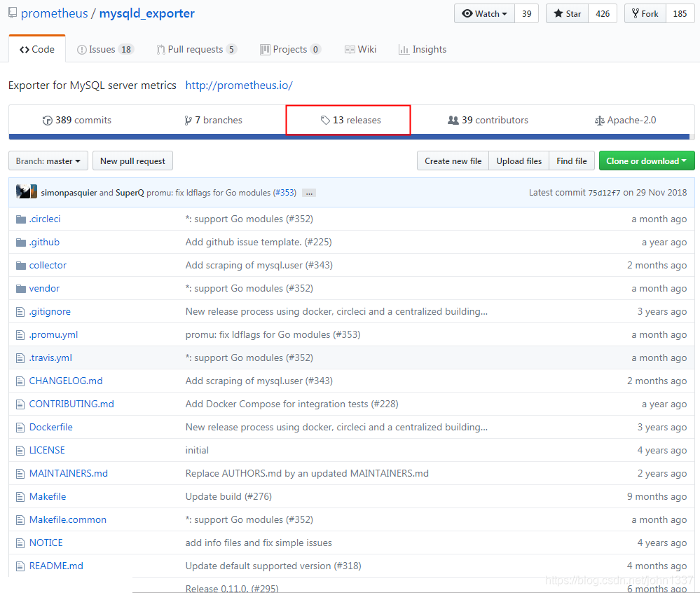This screenshot has width=700, height=593.
Task: Open the collector folder
Action: 48,265
